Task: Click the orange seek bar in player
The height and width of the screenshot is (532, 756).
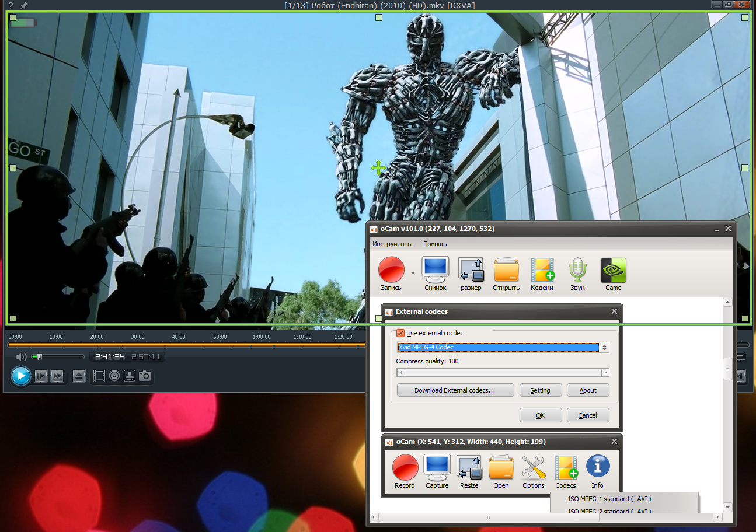Action: (187, 345)
